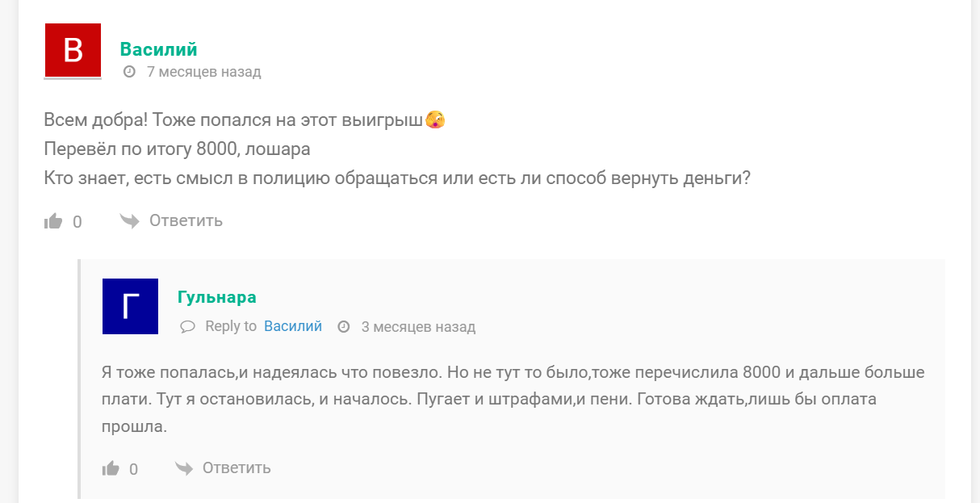Click the reply arrow icon next to Ответить on Василий's comment
Image resolution: width=980 pixels, height=503 pixels.
pos(129,219)
